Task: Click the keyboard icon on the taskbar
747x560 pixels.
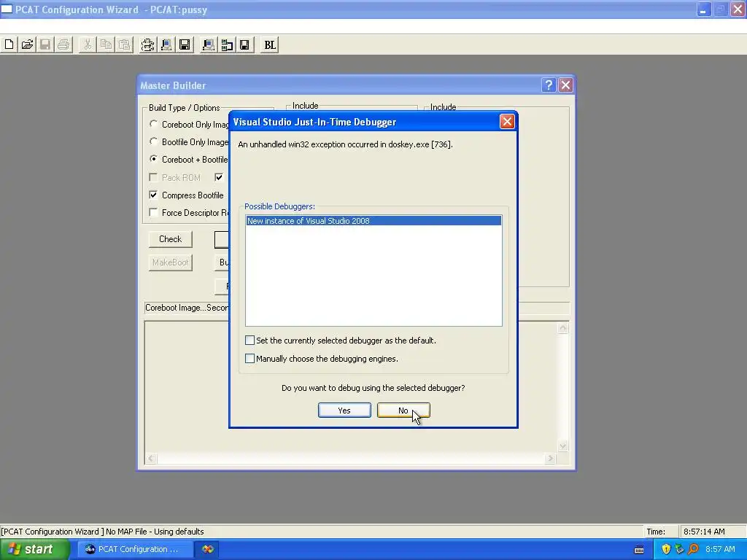Action: (x=639, y=550)
